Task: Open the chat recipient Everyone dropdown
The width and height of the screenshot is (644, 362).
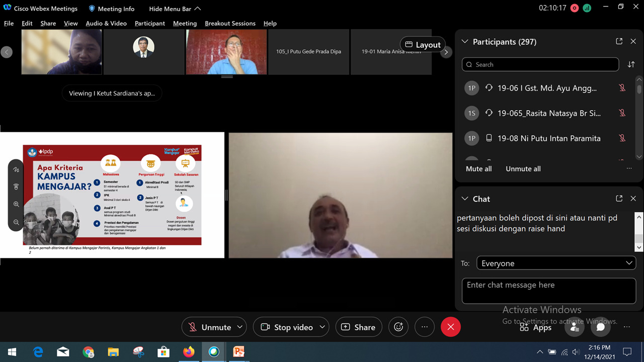Action: 556,263
